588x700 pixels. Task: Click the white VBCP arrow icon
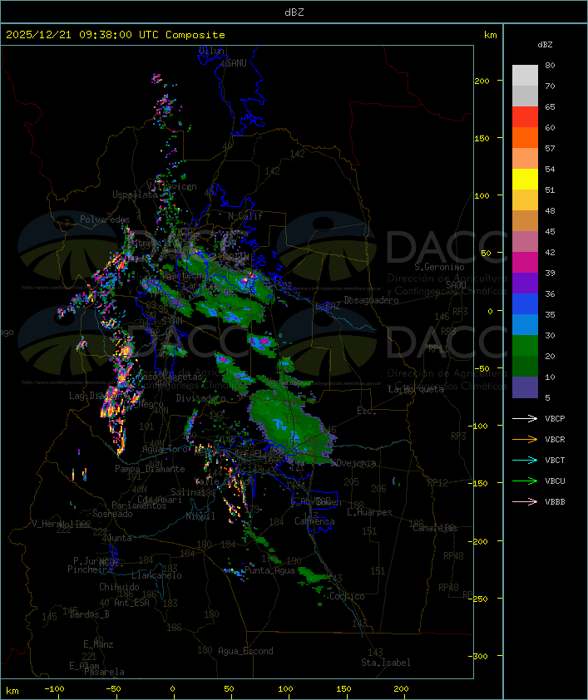point(525,418)
